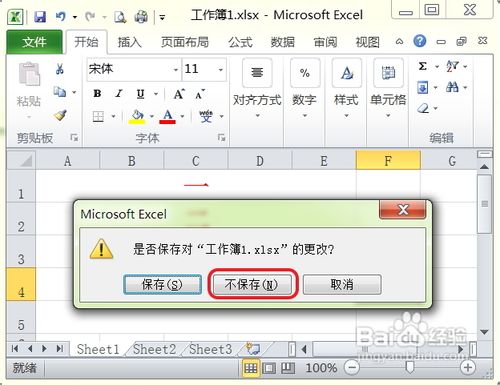
Task: Apply red font color A
Action: coord(167,117)
